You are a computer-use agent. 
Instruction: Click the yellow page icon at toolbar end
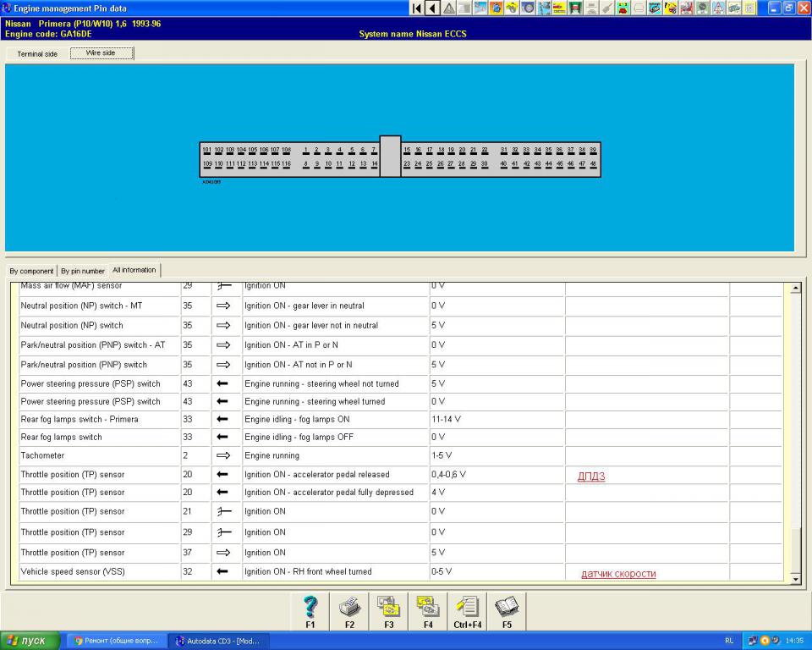[x=749, y=8]
